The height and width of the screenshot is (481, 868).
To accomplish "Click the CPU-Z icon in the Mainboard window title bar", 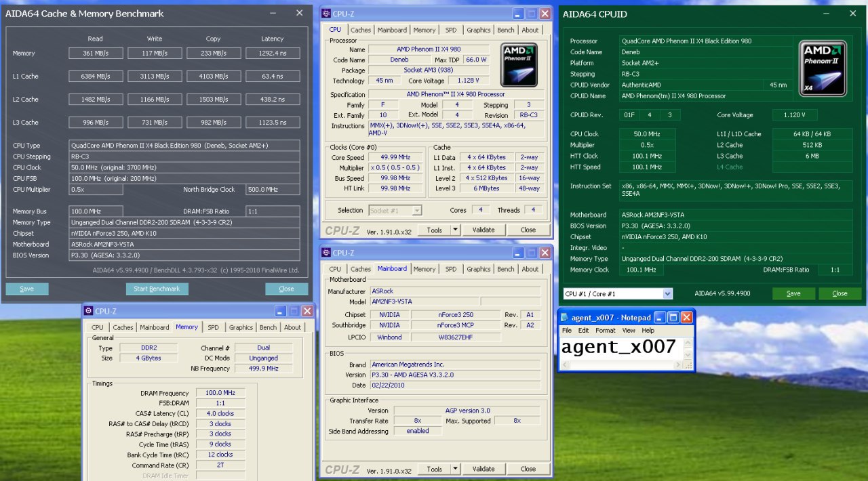I will tap(326, 253).
